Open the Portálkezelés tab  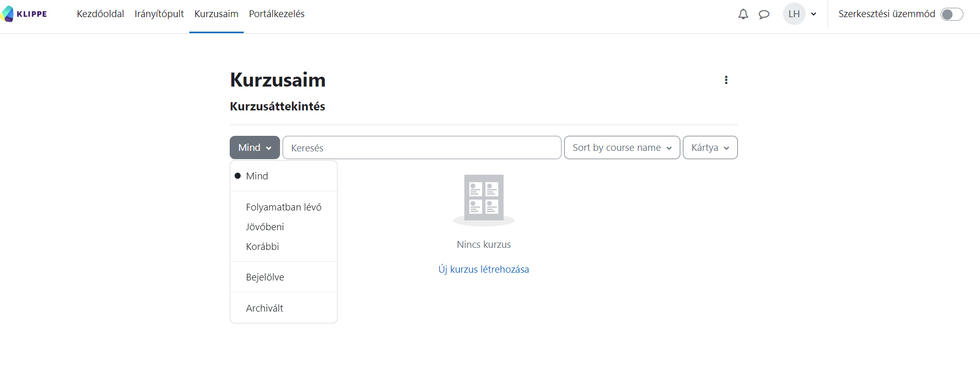click(x=276, y=14)
